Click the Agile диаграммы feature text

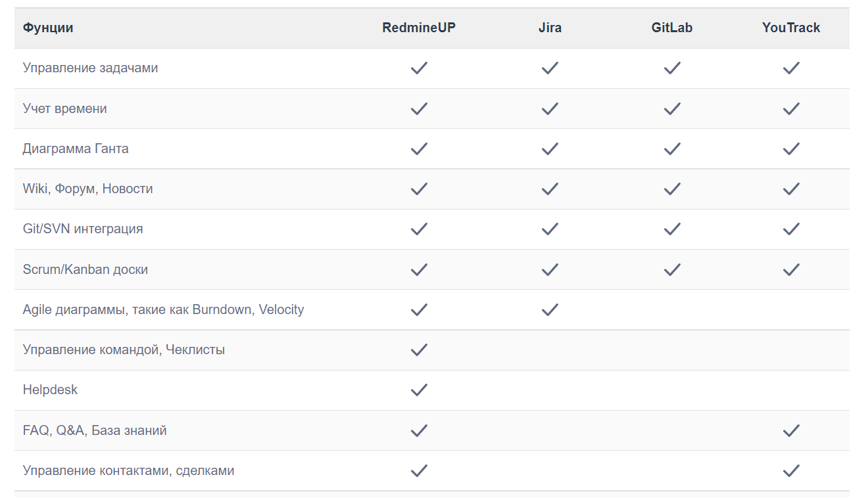tap(163, 309)
